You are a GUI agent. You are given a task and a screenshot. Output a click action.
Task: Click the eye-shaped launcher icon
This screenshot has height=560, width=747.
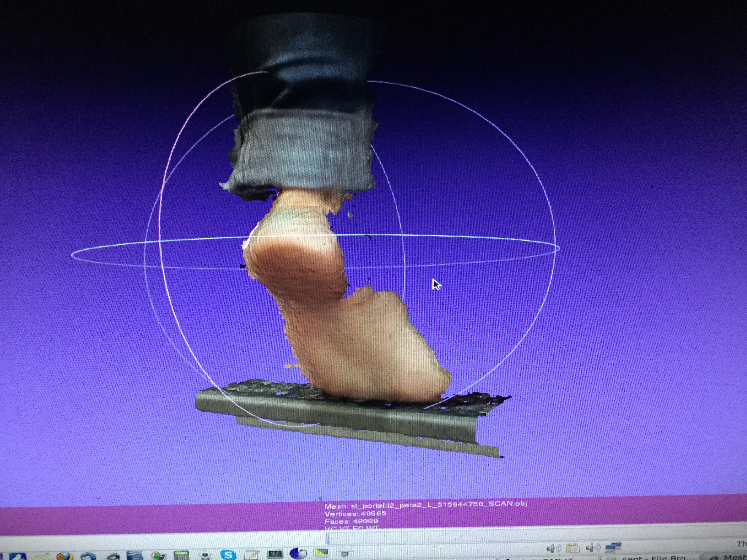pyautogui.click(x=114, y=557)
